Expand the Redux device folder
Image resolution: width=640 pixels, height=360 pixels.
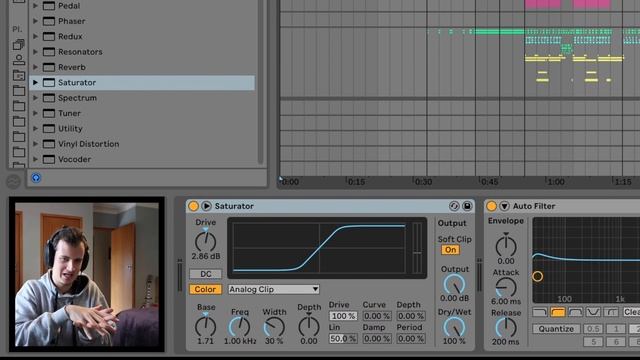(x=36, y=36)
